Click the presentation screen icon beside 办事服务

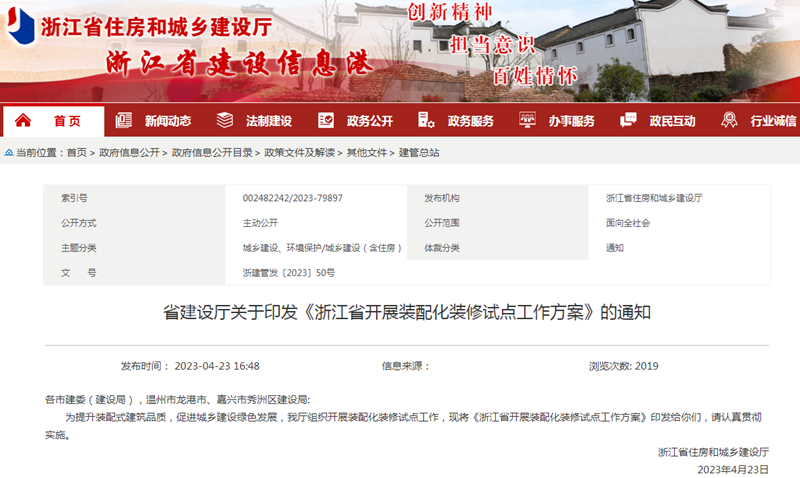(527, 120)
